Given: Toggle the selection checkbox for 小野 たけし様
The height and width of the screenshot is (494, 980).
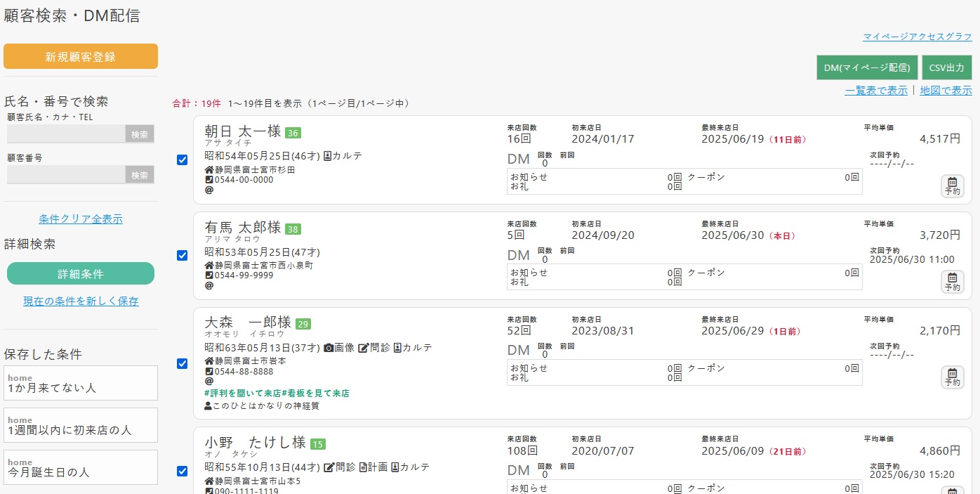Looking at the screenshot, I should click(183, 471).
